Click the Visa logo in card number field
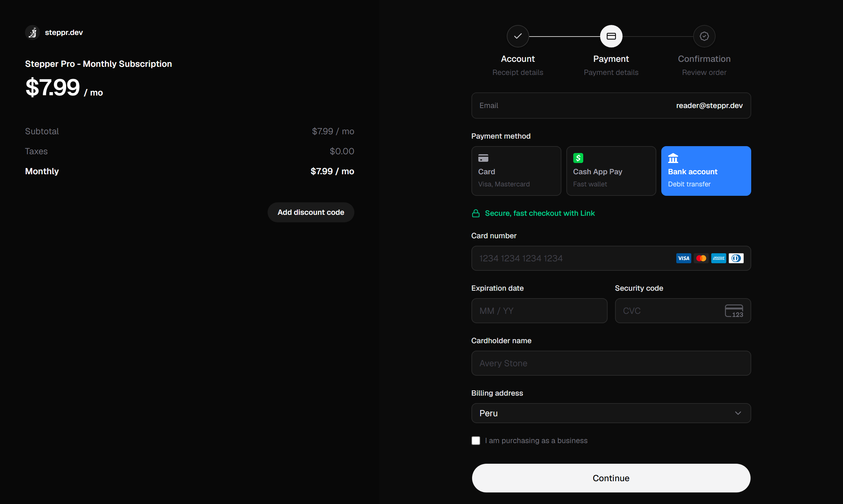 click(x=683, y=259)
